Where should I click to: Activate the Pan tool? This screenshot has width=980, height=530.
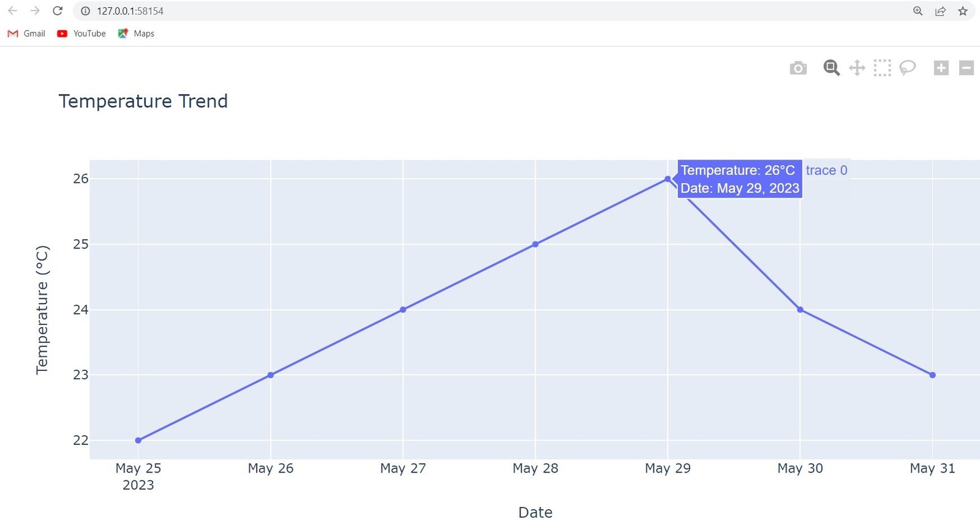pyautogui.click(x=857, y=68)
